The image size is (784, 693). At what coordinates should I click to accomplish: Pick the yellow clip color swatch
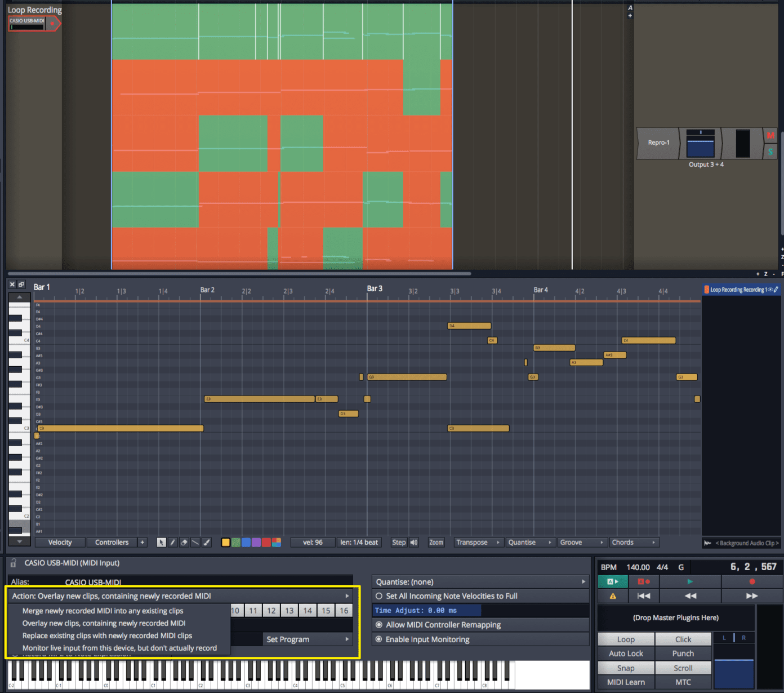click(x=225, y=542)
